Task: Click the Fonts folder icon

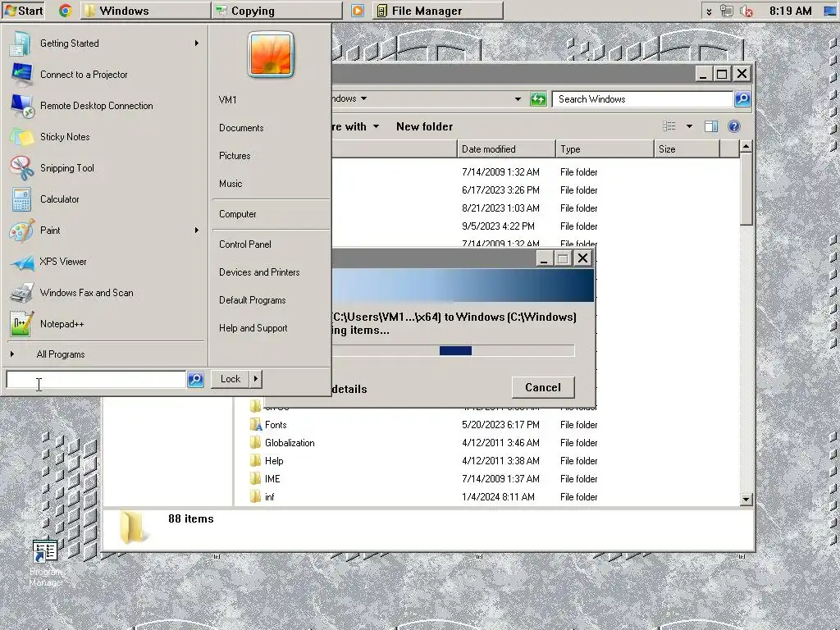Action: 256,425
